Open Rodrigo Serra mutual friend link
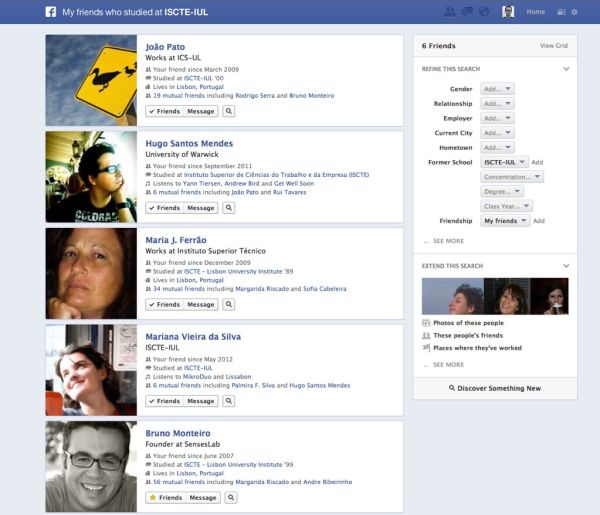600x515 pixels. pyautogui.click(x=255, y=96)
